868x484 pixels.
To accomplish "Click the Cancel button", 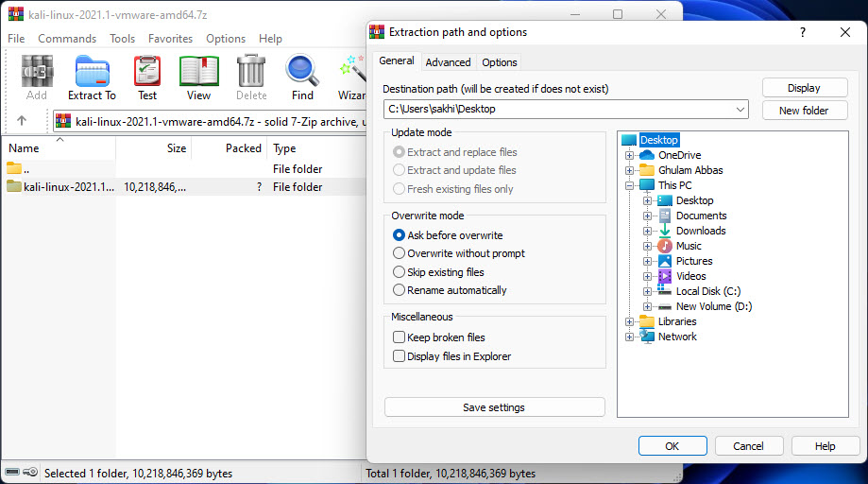I will pos(748,446).
